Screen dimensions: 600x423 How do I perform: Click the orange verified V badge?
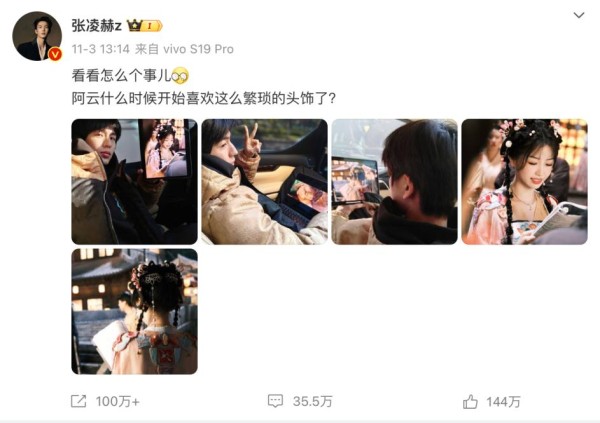[x=55, y=54]
